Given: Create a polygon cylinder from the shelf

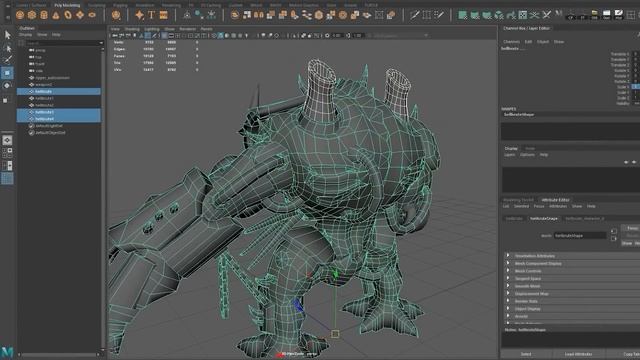Looking at the screenshot, I should [x=44, y=16].
